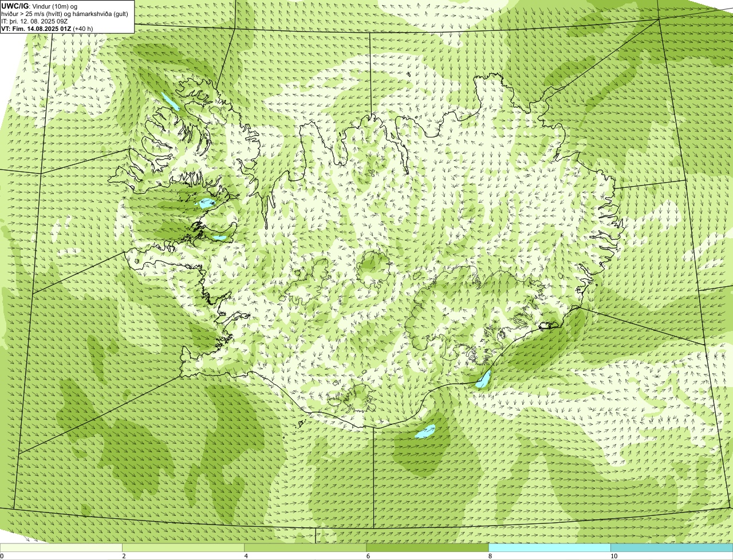Click the cyan wind patch in the Westfjords
This screenshot has height=560, width=733.
pos(170,101)
